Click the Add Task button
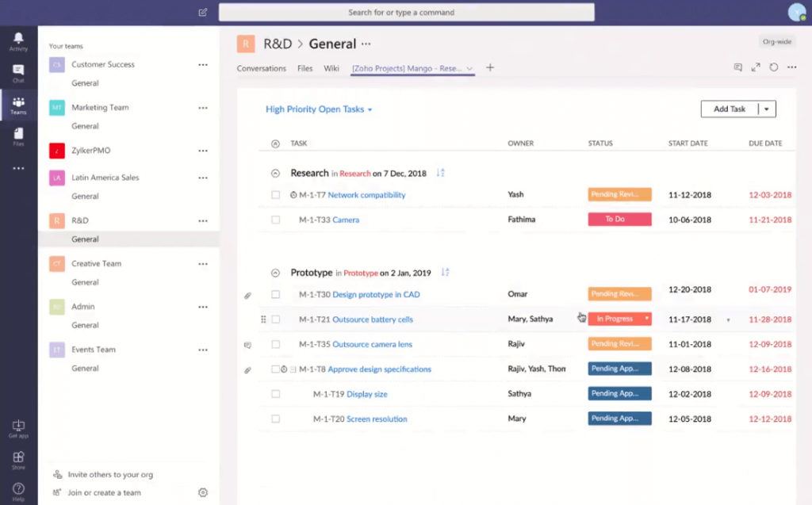 (x=730, y=109)
